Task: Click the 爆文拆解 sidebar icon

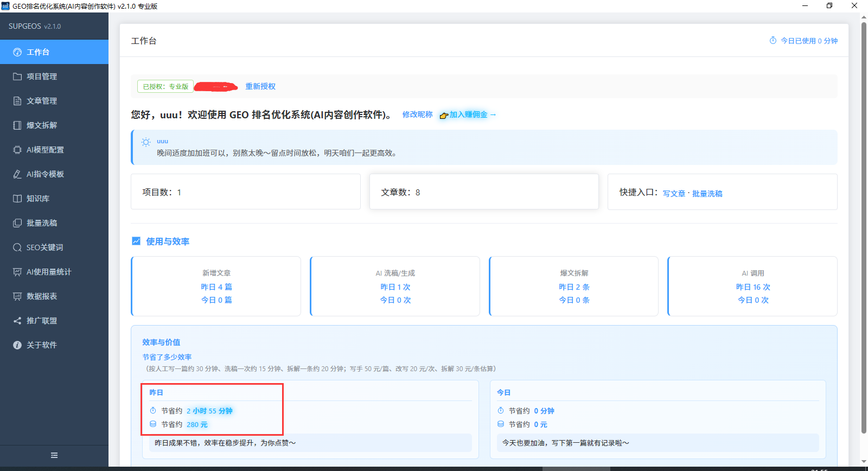Action: point(17,125)
